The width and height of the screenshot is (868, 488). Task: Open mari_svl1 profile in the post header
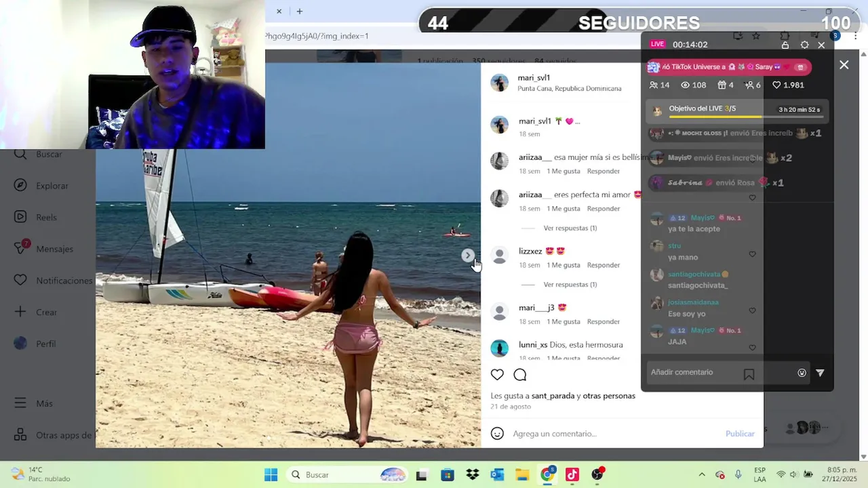click(x=534, y=78)
